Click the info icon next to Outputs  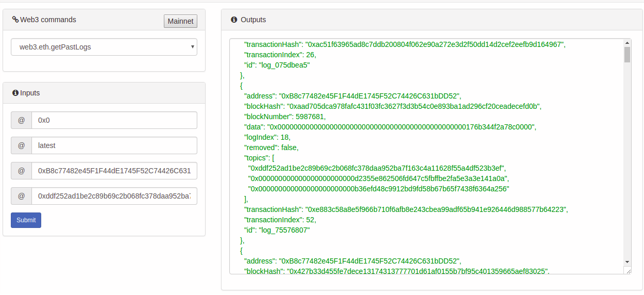pos(234,20)
